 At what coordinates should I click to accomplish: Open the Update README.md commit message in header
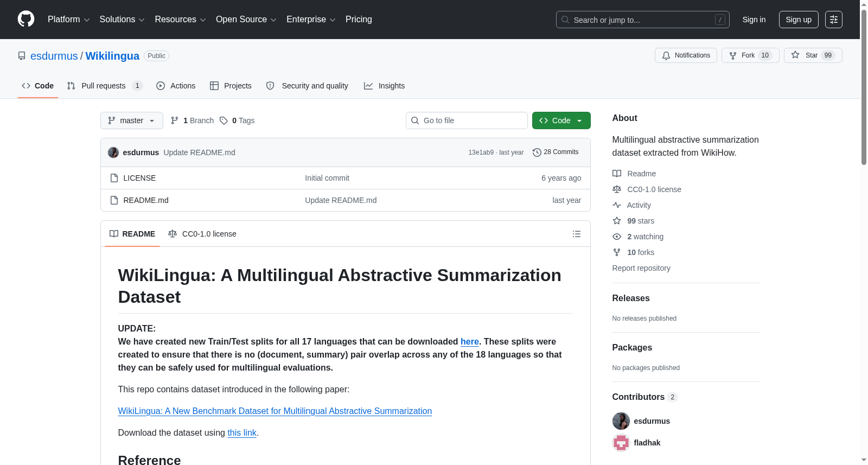[x=200, y=152]
